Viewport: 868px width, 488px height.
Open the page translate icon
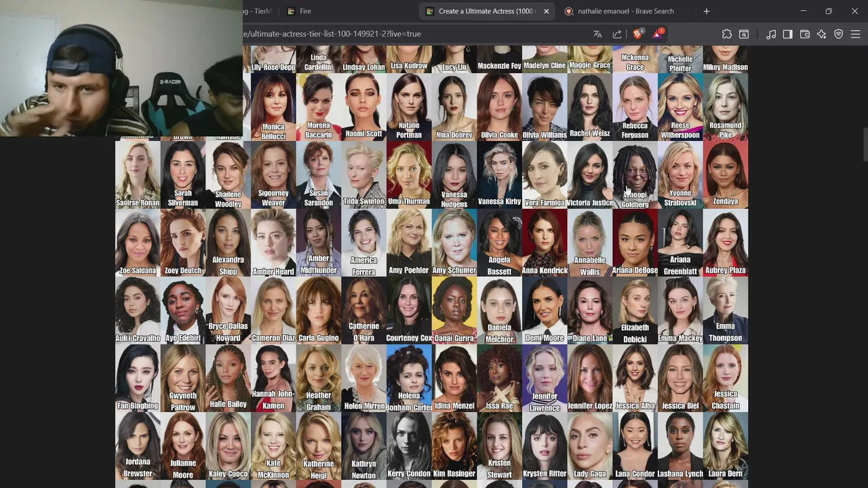pos(597,34)
